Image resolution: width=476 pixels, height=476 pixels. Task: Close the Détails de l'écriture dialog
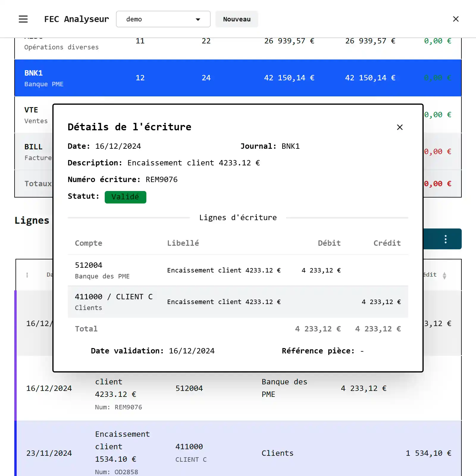pyautogui.click(x=400, y=127)
